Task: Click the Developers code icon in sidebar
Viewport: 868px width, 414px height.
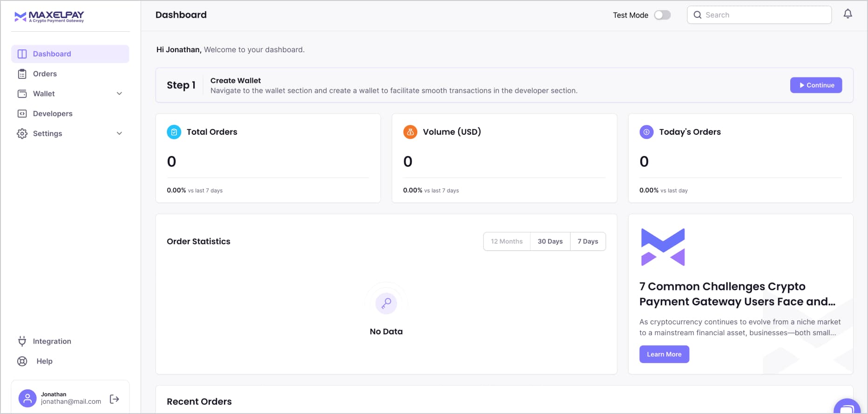Action: click(x=22, y=114)
